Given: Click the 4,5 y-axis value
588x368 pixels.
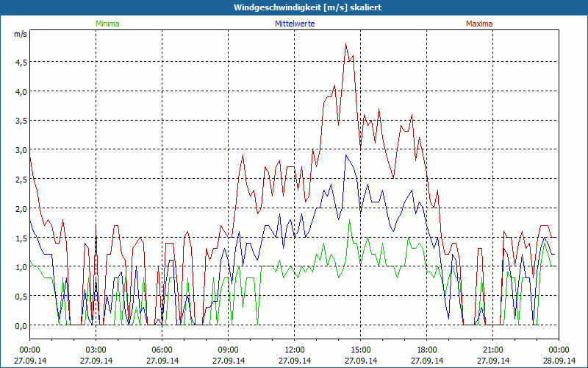Looking at the screenshot, I should 21,63.
